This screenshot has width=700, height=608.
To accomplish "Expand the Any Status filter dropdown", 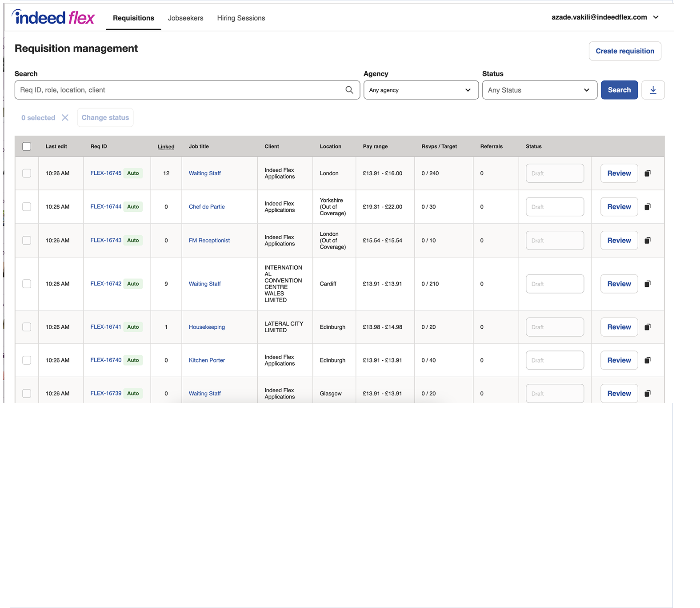I will point(539,90).
